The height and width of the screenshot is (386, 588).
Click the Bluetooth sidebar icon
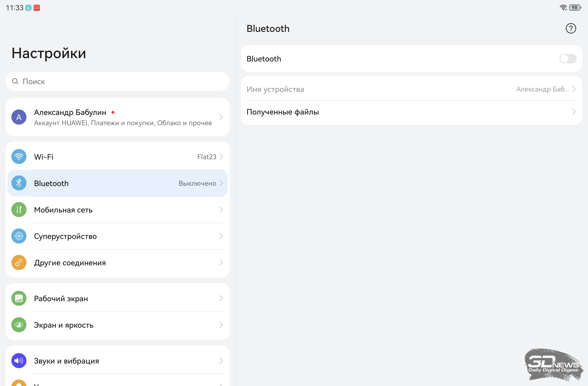pos(19,183)
